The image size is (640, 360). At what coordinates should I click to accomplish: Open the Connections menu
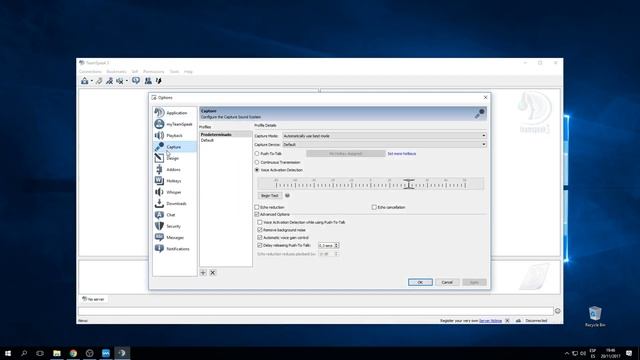(x=90, y=72)
